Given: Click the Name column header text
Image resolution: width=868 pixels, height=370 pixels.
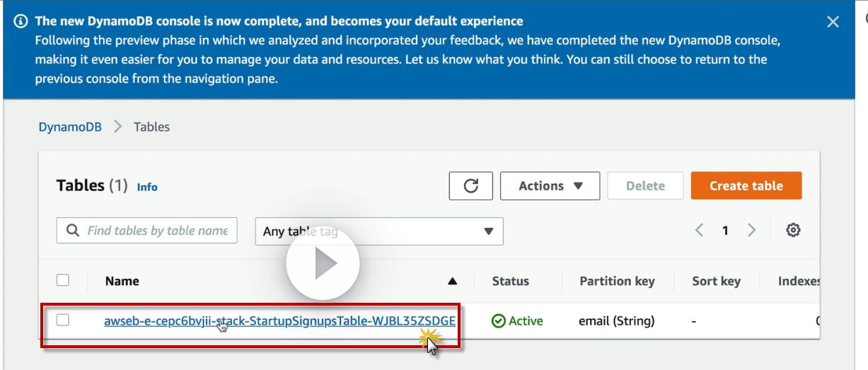Looking at the screenshot, I should click(x=122, y=281).
